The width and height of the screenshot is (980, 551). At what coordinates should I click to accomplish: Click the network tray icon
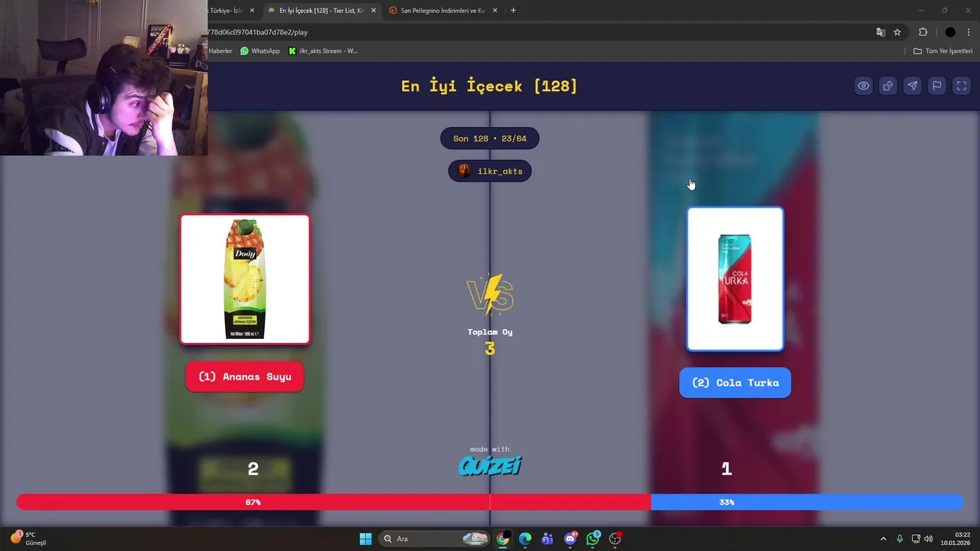[x=916, y=539]
